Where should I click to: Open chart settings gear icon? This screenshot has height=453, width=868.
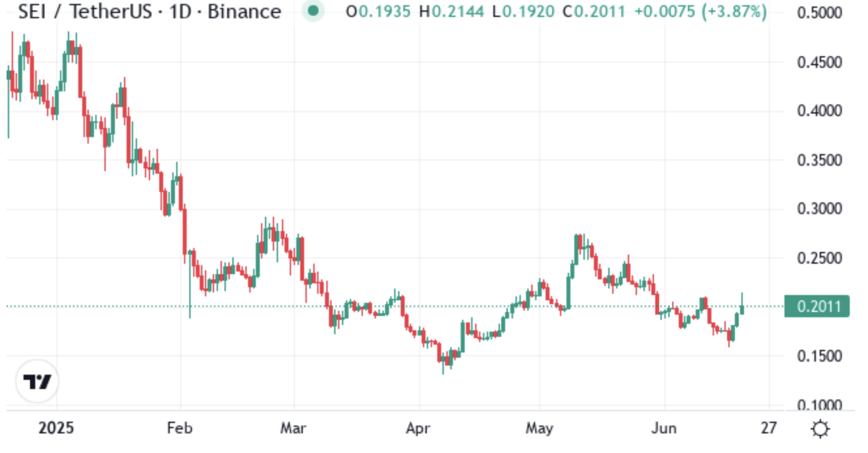(x=820, y=430)
